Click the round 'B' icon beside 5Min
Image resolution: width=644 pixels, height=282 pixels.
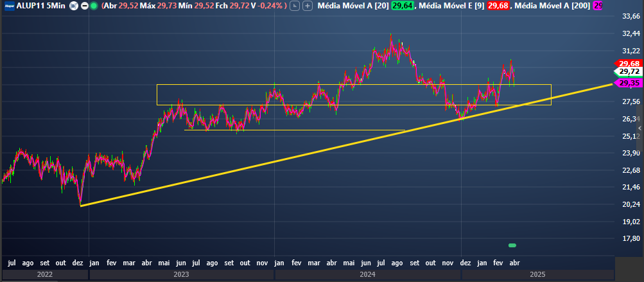point(74,6)
